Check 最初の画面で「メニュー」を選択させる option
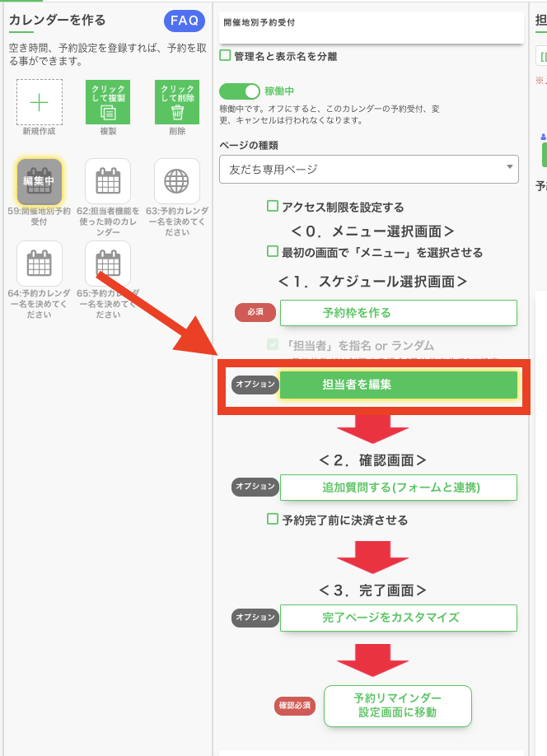The width and height of the screenshot is (547, 756). (273, 251)
